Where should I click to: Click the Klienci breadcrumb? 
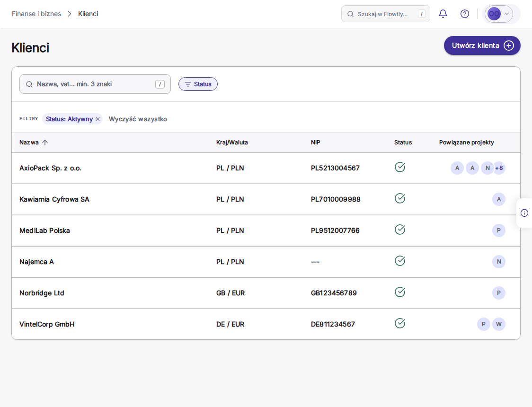tap(88, 14)
